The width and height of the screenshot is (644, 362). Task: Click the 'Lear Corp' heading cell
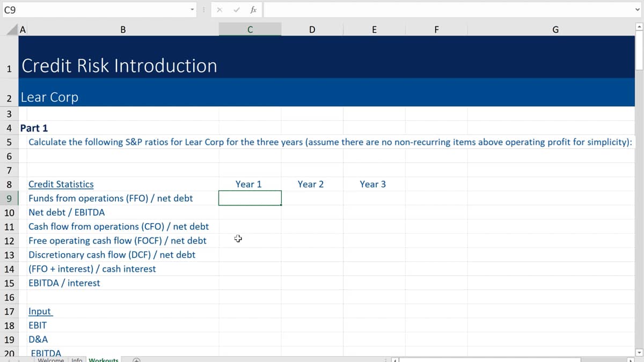[49, 97]
